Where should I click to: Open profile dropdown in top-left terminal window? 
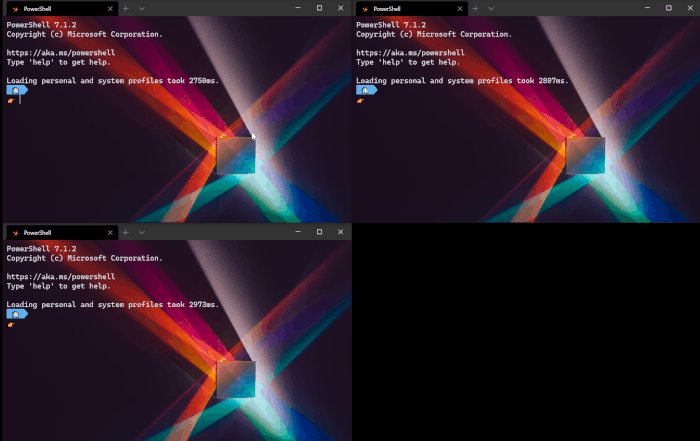(142, 8)
